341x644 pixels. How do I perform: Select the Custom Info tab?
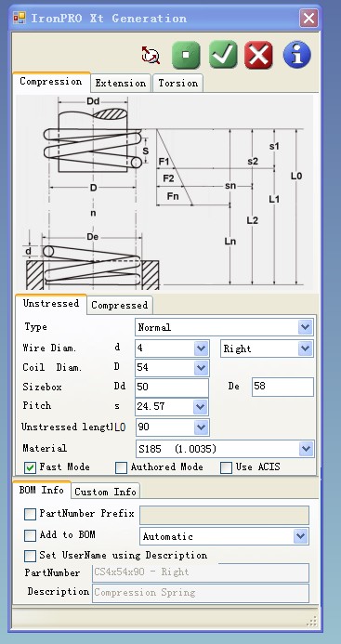click(105, 492)
